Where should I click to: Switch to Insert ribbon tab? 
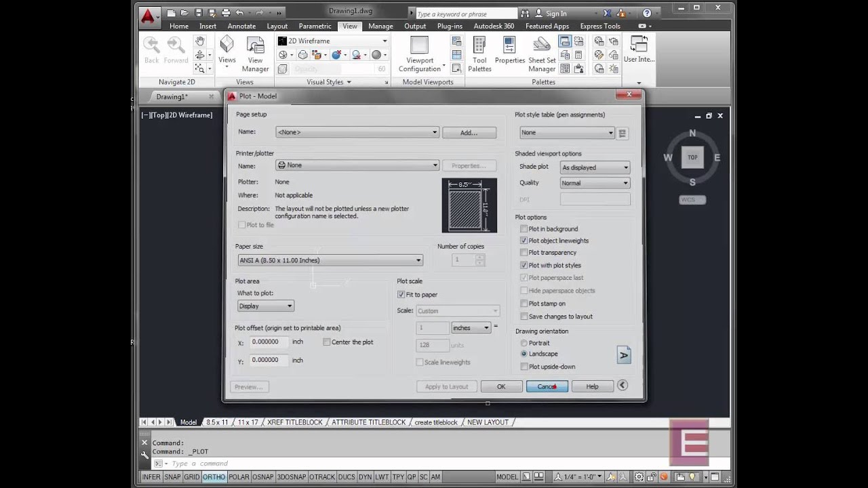tap(208, 26)
